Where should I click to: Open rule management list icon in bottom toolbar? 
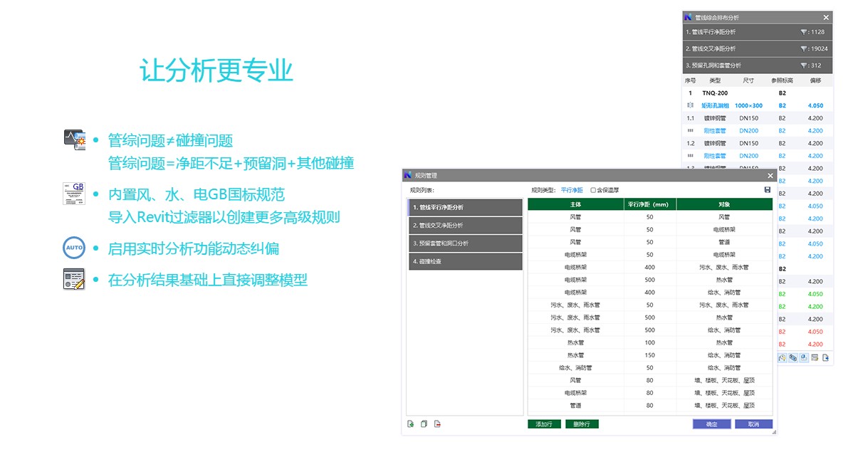pos(815,358)
